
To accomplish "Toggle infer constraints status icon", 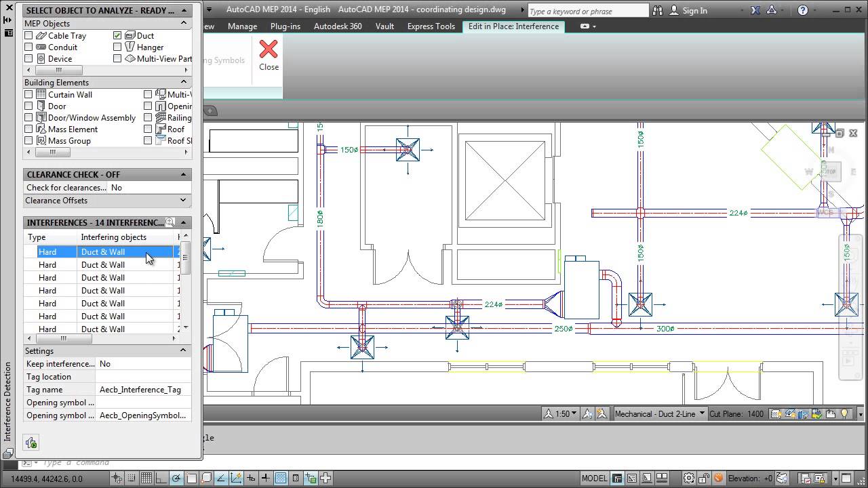I will [x=116, y=478].
